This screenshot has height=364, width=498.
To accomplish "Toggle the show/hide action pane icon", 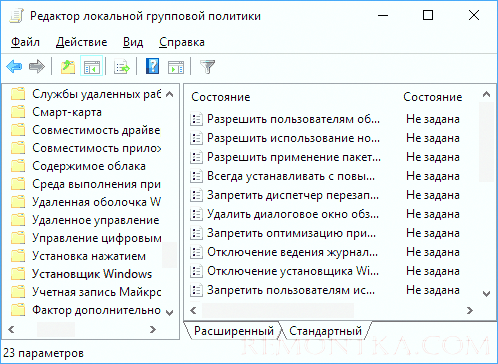I will [x=176, y=67].
